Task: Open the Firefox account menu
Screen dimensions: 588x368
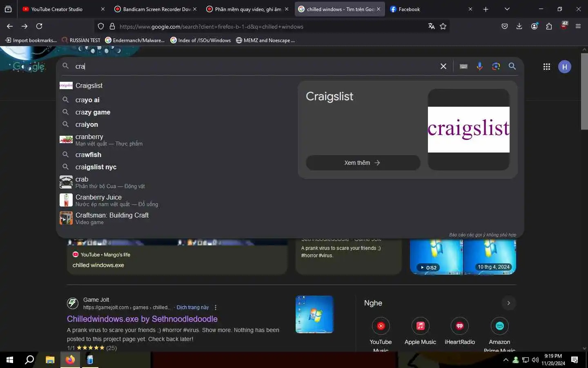Action: [534, 26]
